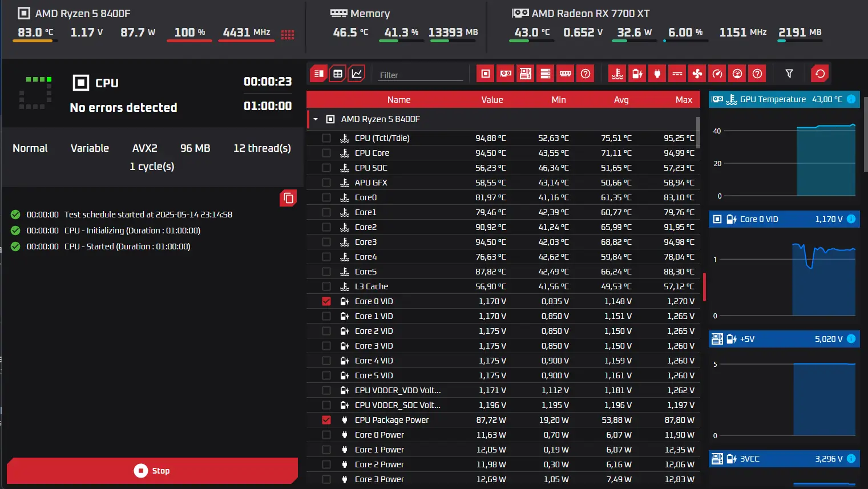The image size is (868, 489).
Task: Check the Core 3 VID checkbox
Action: coord(326,346)
